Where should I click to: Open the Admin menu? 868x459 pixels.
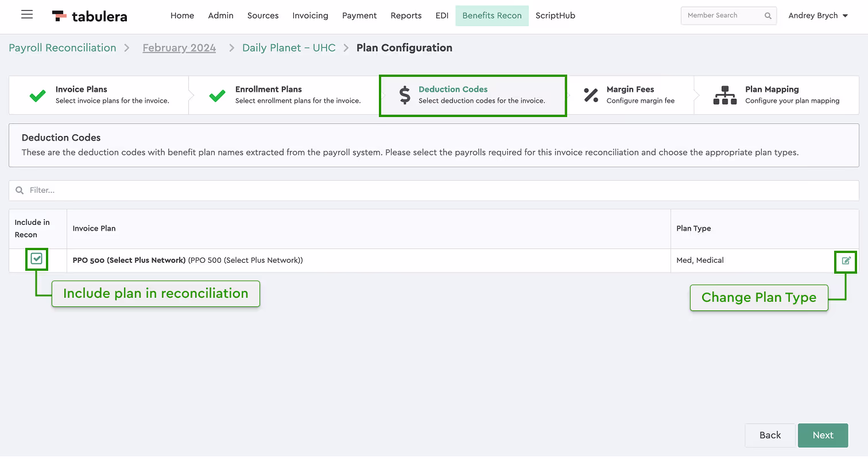coord(220,15)
